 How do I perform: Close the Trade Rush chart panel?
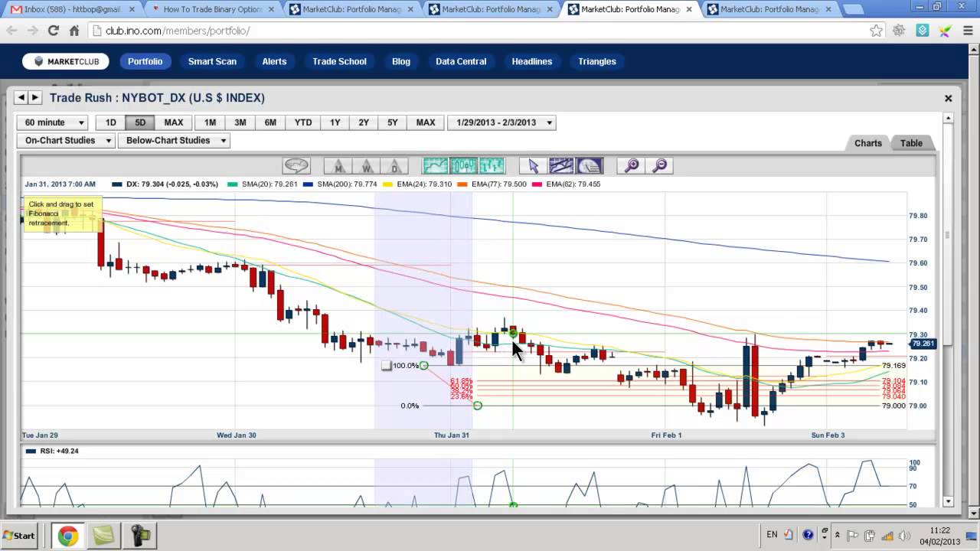coord(948,98)
